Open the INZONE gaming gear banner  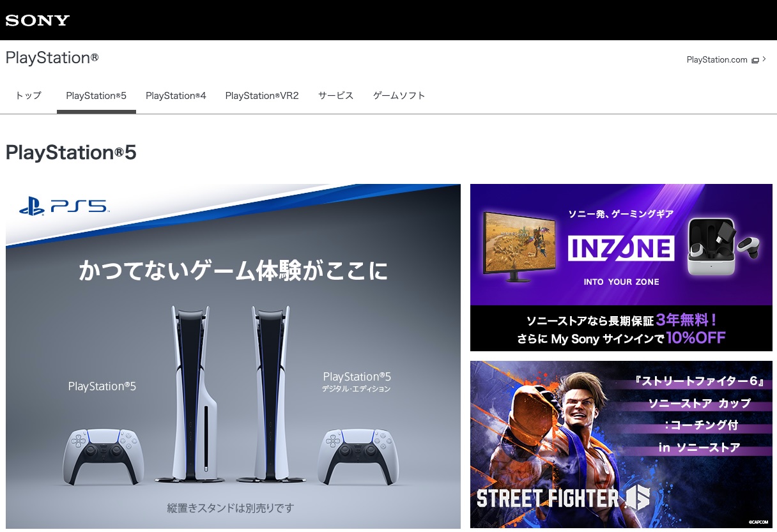[x=621, y=268]
